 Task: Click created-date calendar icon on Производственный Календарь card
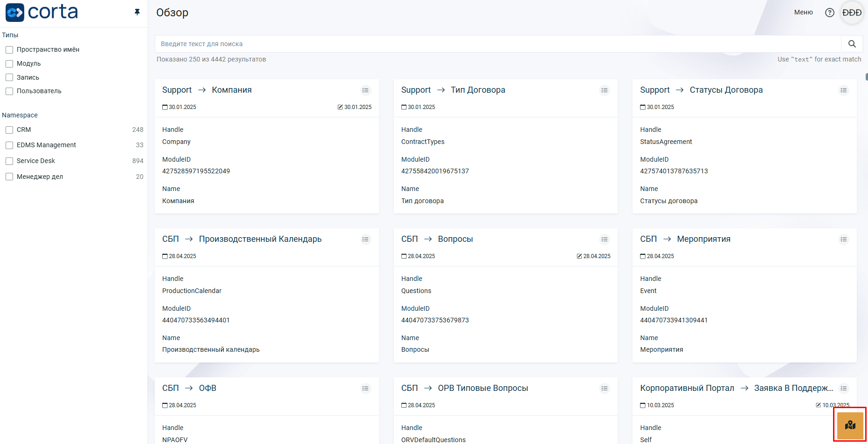click(165, 256)
